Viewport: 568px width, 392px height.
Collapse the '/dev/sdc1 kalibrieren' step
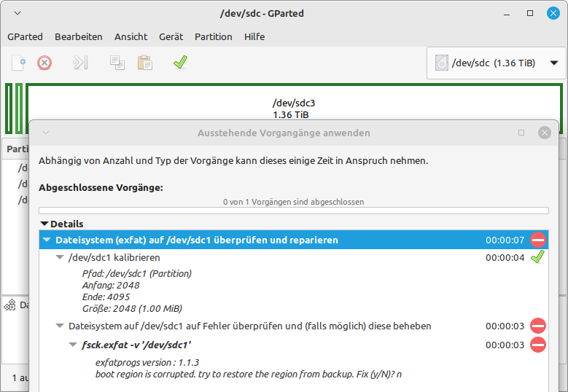[60, 257]
